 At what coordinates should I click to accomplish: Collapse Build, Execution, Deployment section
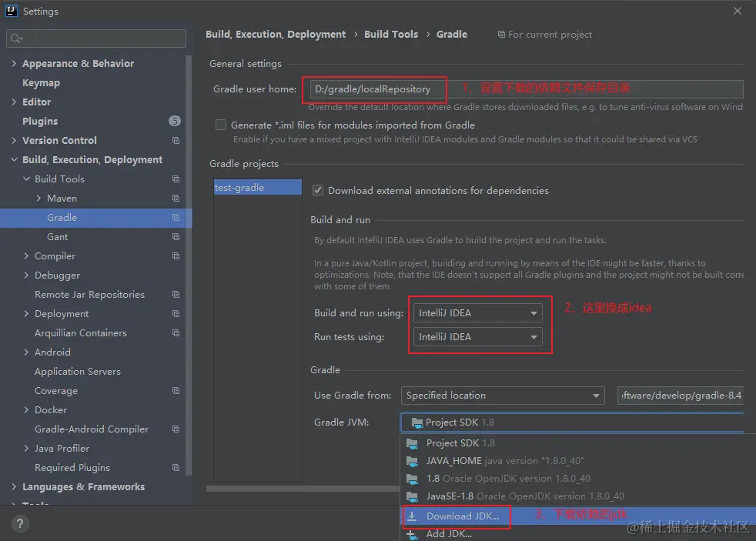[x=14, y=159]
